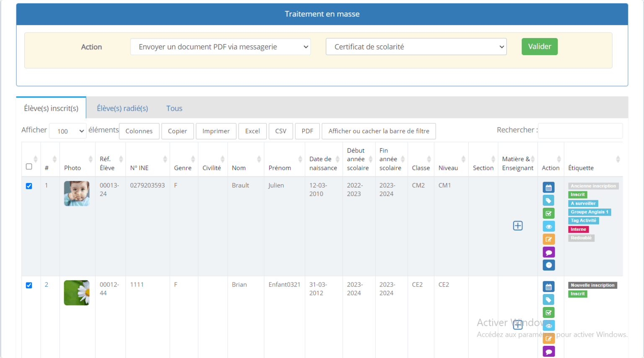Uncheck the checkbox for Brault Julien
Screen dimensions: 644x358
point(29,186)
